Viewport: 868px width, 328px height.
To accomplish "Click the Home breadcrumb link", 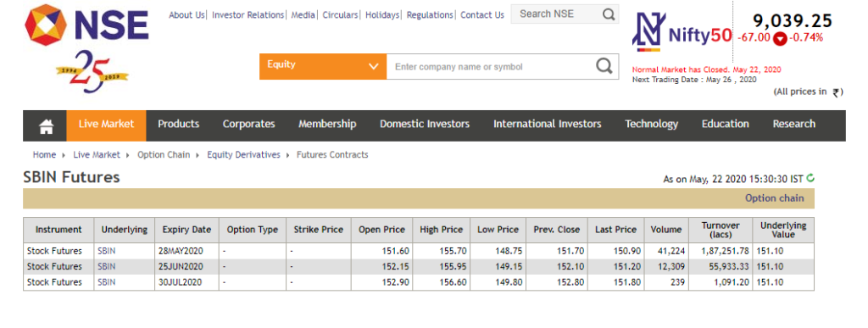I will (x=44, y=155).
